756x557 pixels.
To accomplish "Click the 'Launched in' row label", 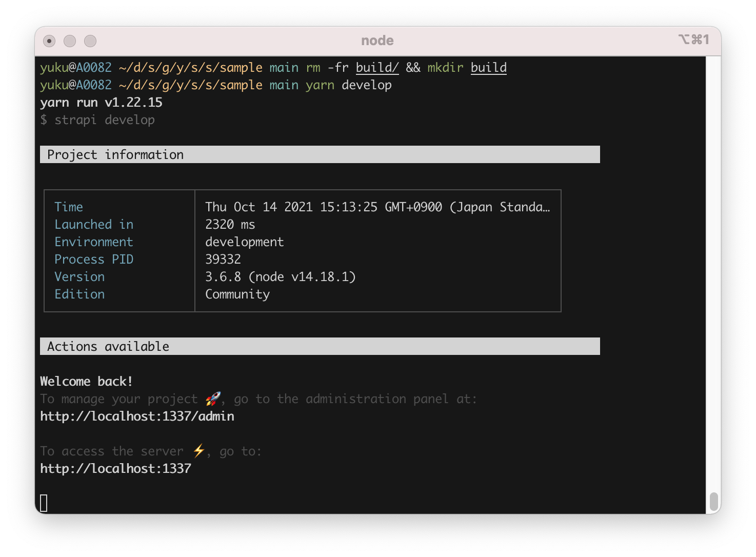I will 94,225.
